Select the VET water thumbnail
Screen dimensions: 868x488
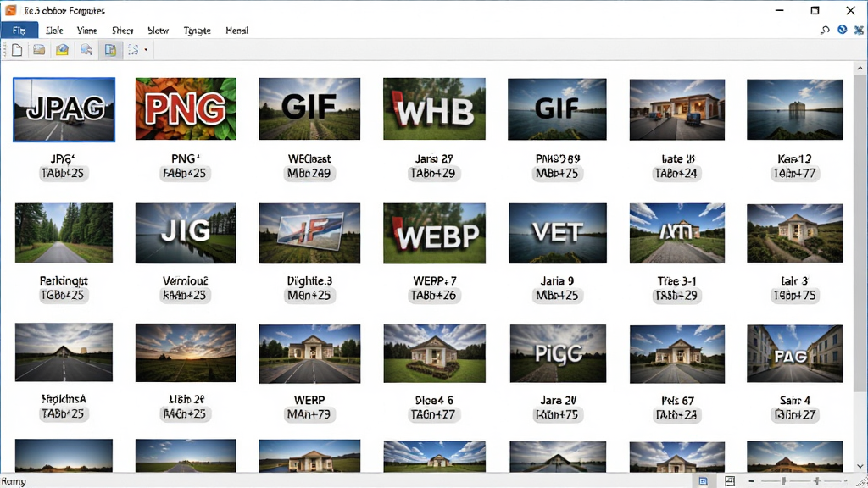557,233
